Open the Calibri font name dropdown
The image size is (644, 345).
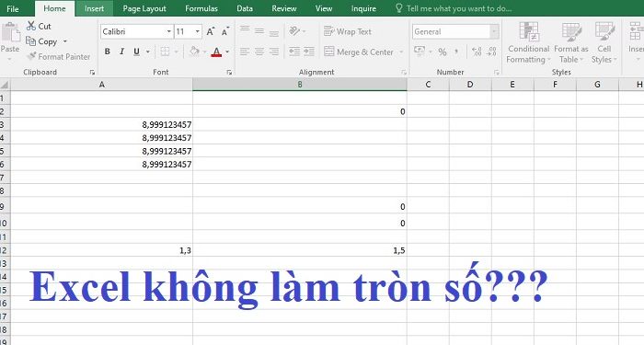168,31
